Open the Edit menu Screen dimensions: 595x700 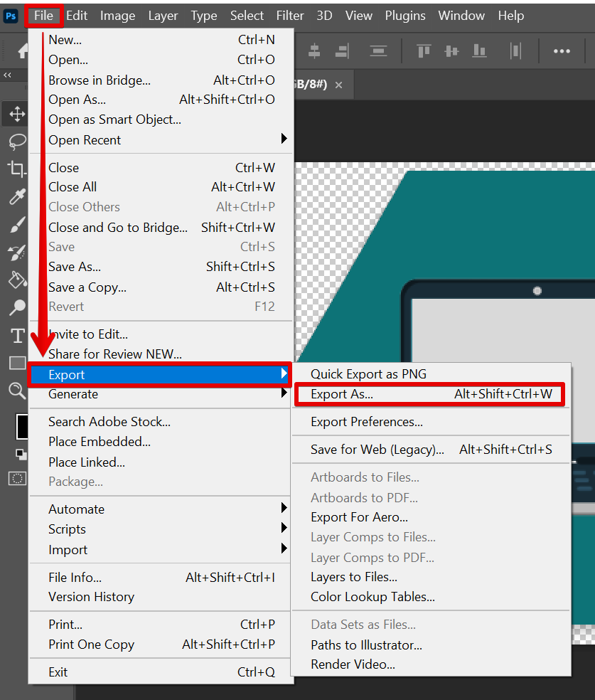pyautogui.click(x=76, y=15)
